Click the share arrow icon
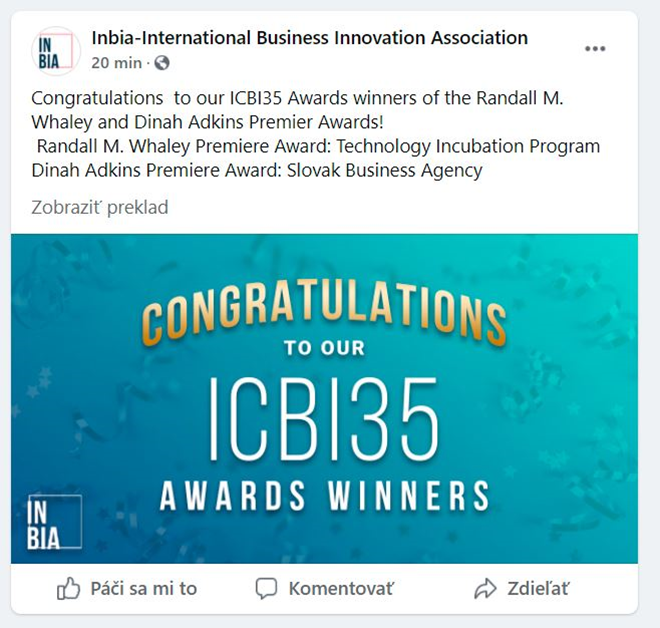This screenshot has height=628, width=660. tap(486, 589)
